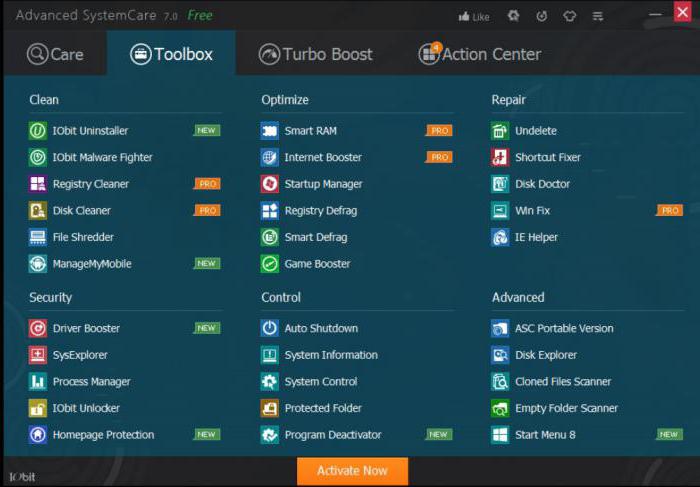
Task: Click the NEW badge beside Start Menu 8
Action: click(x=669, y=434)
